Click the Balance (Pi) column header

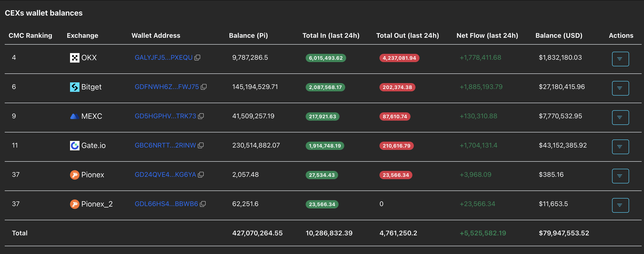click(x=248, y=35)
